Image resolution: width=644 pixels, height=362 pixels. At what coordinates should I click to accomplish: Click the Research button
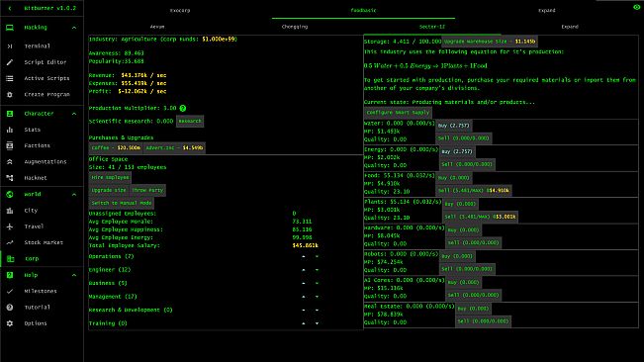point(190,121)
